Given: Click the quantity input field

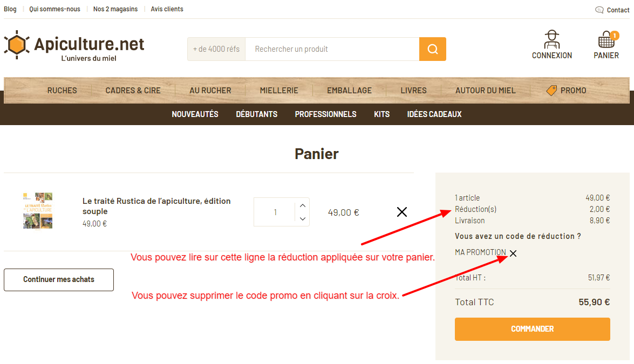Looking at the screenshot, I should point(275,212).
